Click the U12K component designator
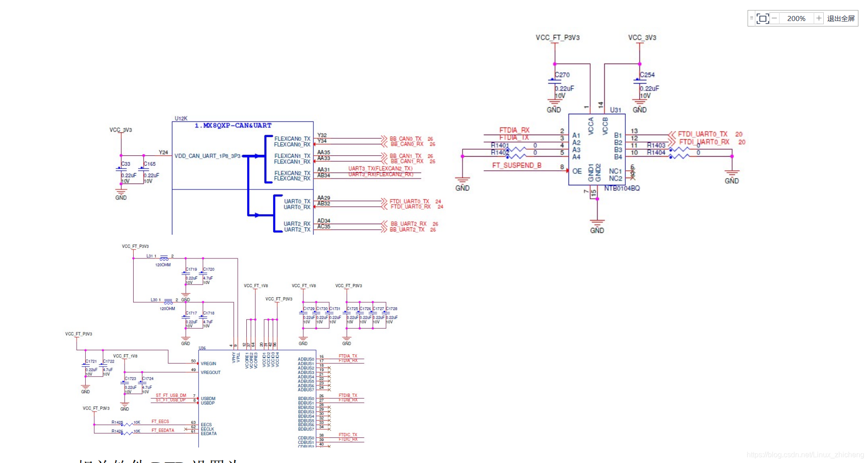The image size is (868, 463). click(181, 118)
